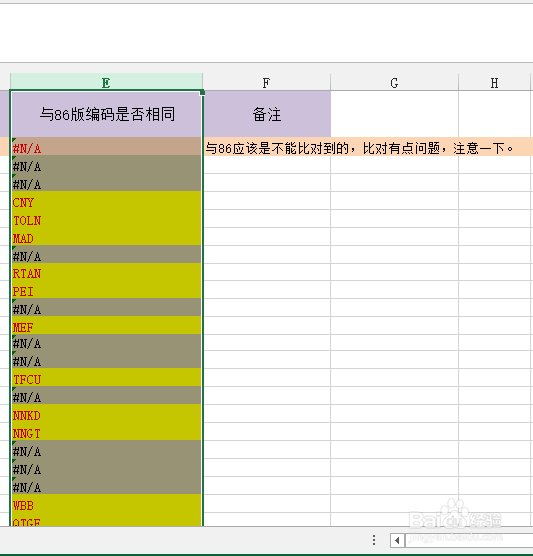Click the #N/A cell directly above TFCU
Image resolution: width=533 pixels, height=556 pixels.
[106, 360]
